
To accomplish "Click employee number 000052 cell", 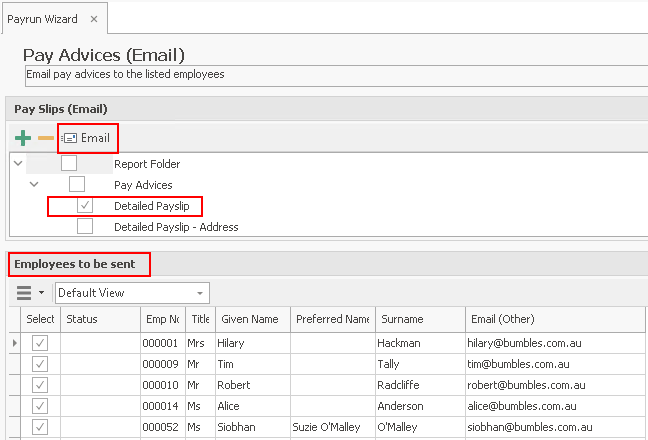I will pos(163,427).
